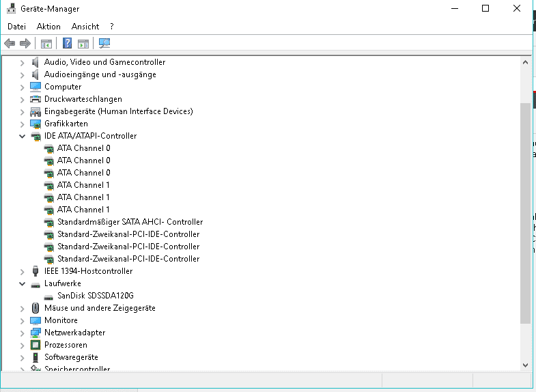The height and width of the screenshot is (392, 536).
Task: Select the Softwaregeräte category label
Action: (71, 357)
